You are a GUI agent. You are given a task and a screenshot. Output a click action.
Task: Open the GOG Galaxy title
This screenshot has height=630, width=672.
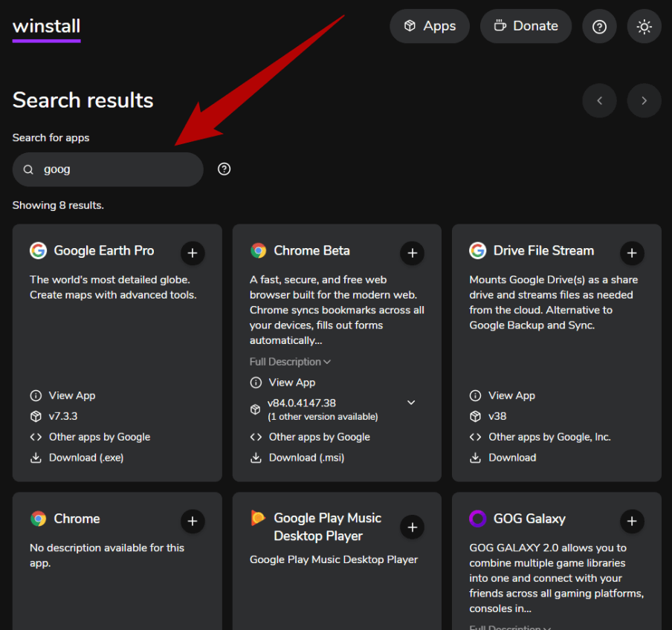[529, 519]
